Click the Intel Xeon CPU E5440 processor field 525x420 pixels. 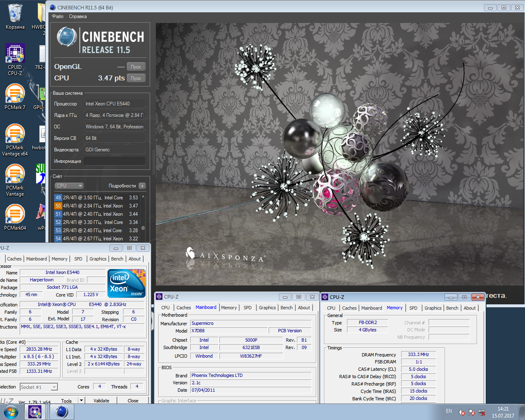[114, 104]
